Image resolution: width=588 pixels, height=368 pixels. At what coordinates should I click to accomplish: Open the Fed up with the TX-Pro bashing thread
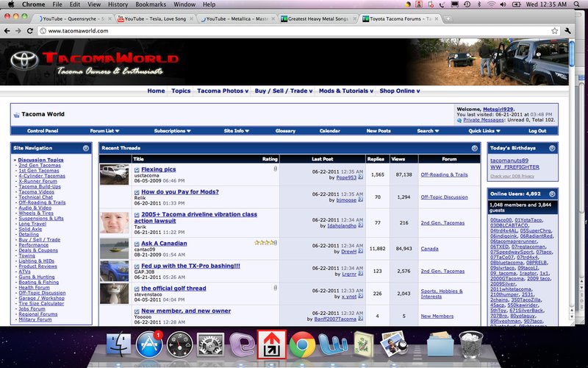point(190,266)
